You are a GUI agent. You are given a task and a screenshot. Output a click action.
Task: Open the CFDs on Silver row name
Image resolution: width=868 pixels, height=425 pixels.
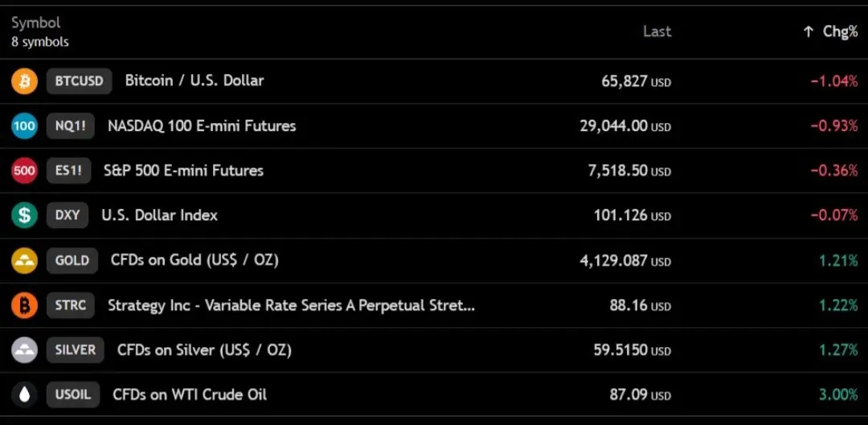click(204, 349)
